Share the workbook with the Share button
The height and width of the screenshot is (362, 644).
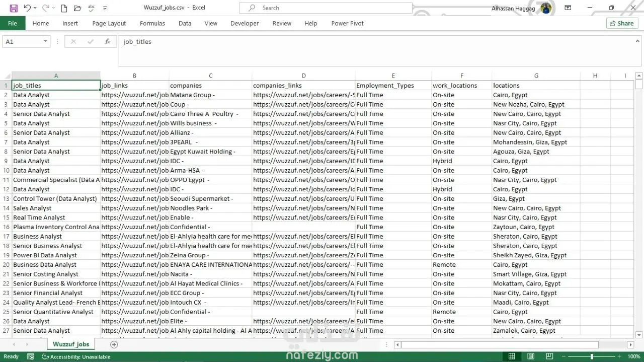pyautogui.click(x=622, y=23)
